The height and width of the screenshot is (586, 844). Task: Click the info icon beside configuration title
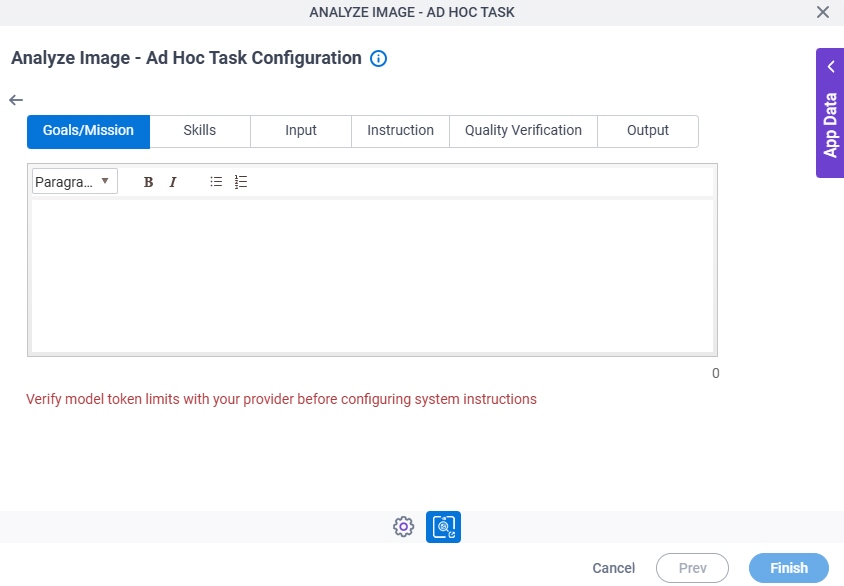click(378, 58)
